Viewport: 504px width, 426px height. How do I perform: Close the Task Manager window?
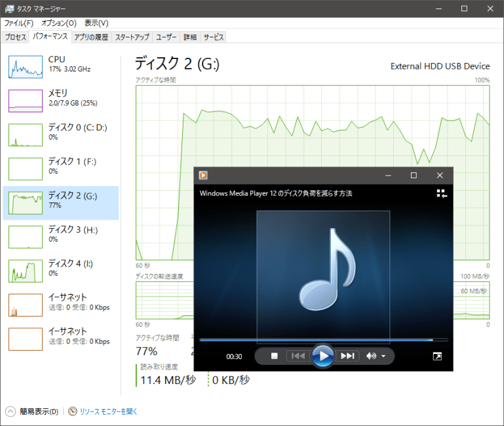tap(490, 9)
